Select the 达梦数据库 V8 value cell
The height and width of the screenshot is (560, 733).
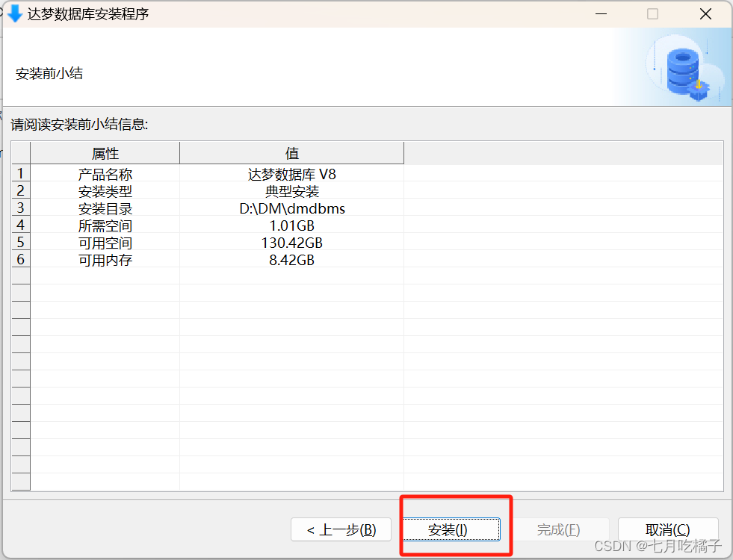[x=291, y=174]
